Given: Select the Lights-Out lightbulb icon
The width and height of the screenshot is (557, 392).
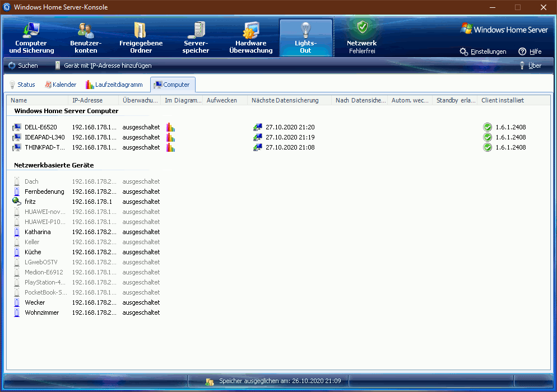Looking at the screenshot, I should click(x=305, y=29).
